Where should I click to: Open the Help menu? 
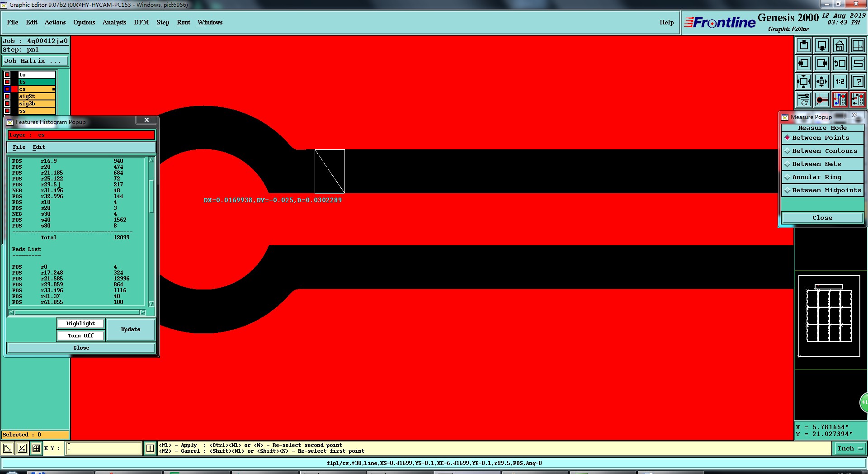(x=667, y=23)
